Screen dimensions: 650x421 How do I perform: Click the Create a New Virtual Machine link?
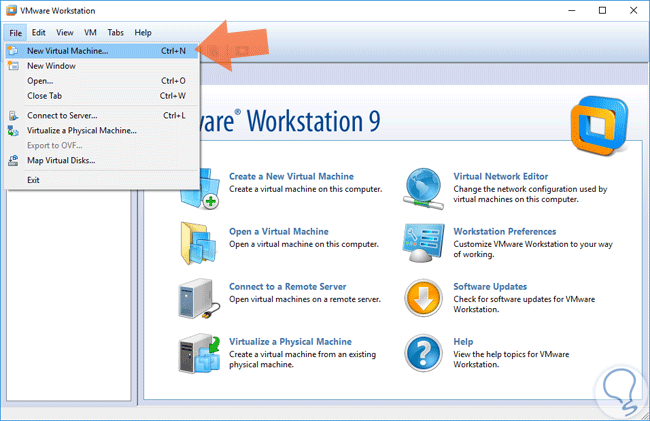tap(291, 177)
